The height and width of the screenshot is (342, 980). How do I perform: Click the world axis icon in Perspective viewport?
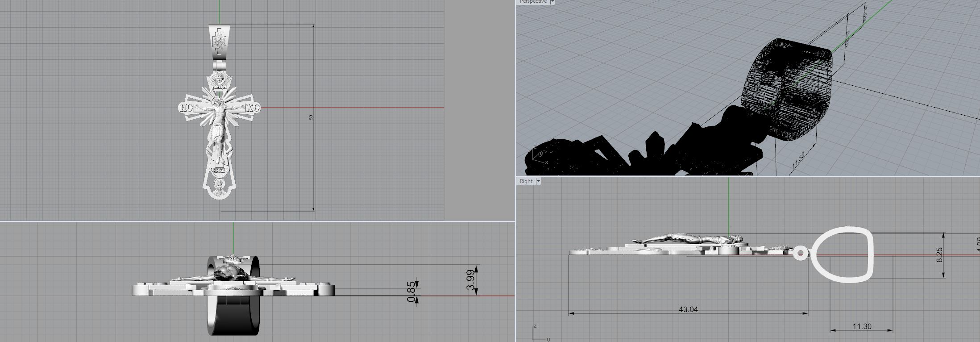point(540,154)
